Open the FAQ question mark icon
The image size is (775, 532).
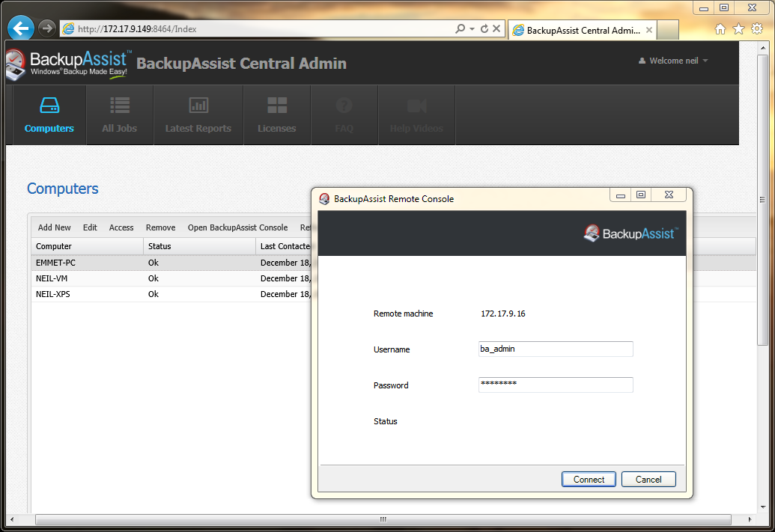click(344, 106)
